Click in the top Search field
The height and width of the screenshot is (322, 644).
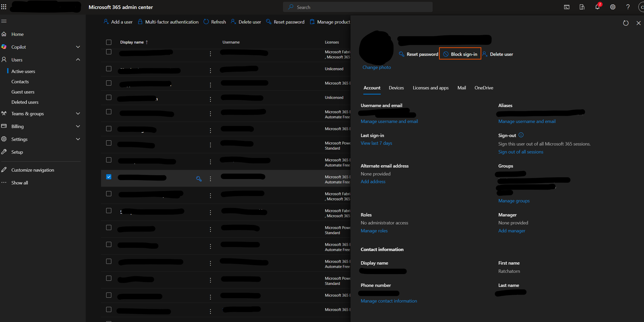(358, 7)
